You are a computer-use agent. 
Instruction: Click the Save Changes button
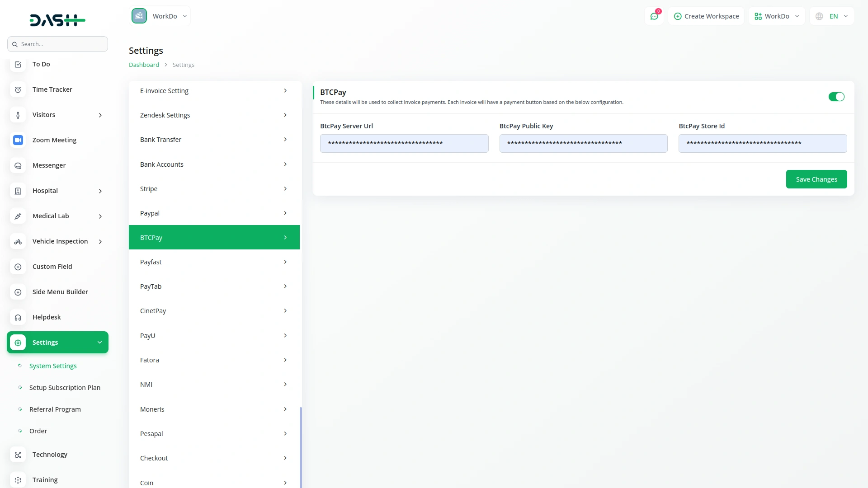[816, 179]
